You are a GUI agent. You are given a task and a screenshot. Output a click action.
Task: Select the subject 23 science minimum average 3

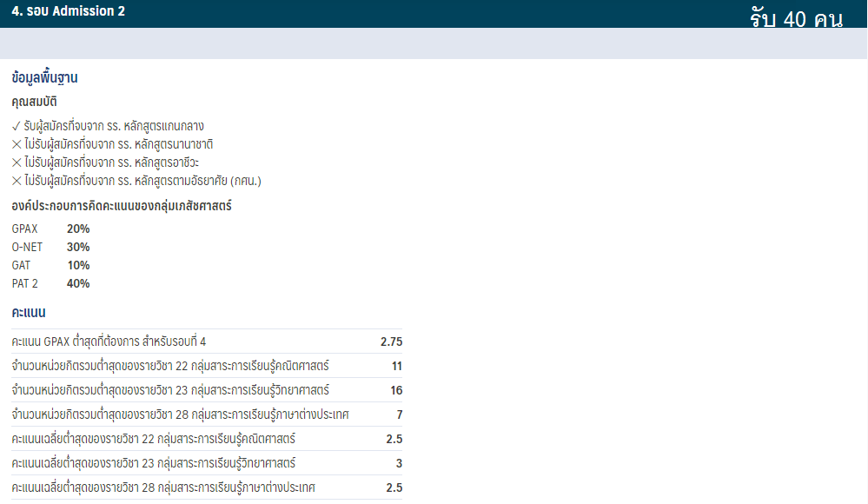(x=398, y=463)
